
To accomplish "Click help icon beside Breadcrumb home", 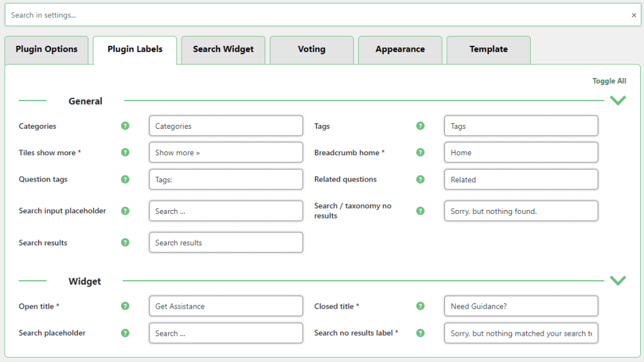I will [x=421, y=153].
